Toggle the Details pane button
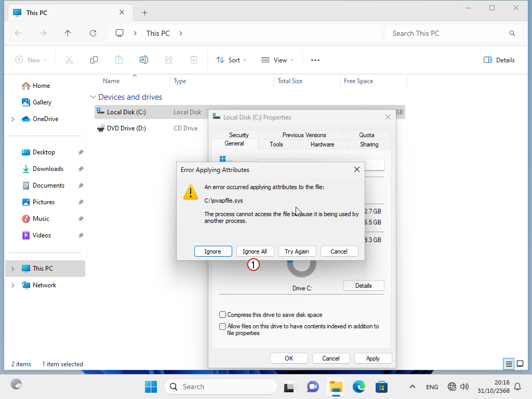532x399 pixels. pyautogui.click(x=499, y=60)
